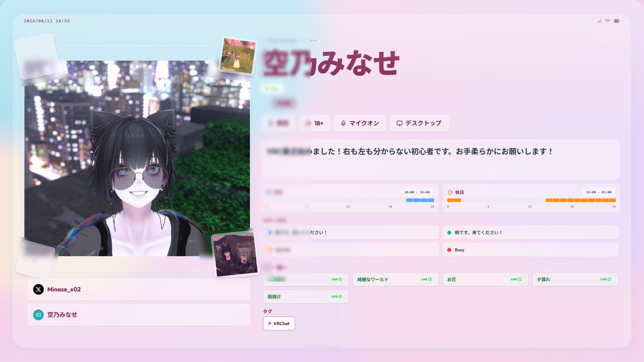The height and width of the screenshot is (362, 644).
Task: Open the top-right swing scene thumbnail
Action: tap(238, 55)
